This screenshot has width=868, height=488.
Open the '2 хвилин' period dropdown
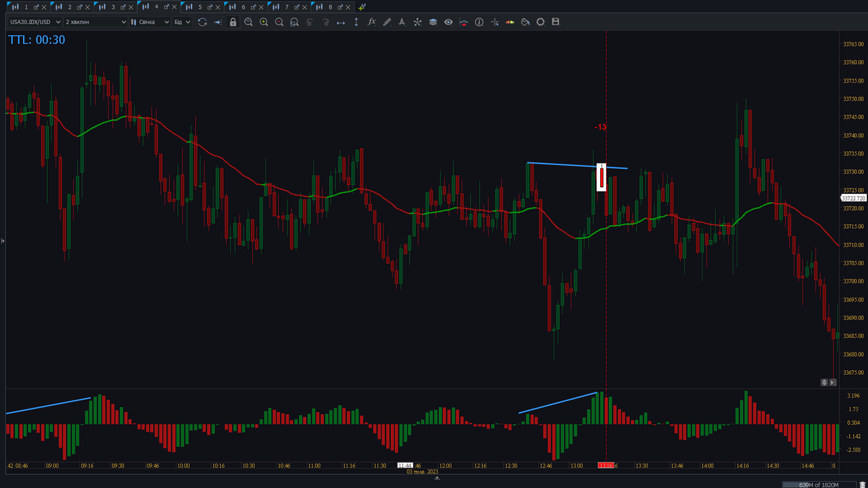[96, 22]
